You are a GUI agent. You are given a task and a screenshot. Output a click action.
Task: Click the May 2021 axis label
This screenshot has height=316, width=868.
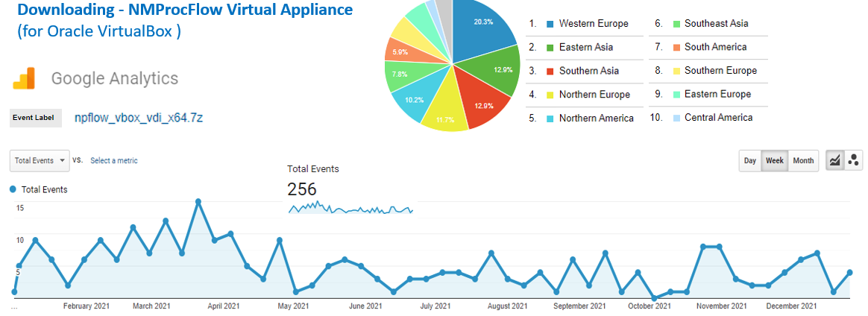(293, 306)
